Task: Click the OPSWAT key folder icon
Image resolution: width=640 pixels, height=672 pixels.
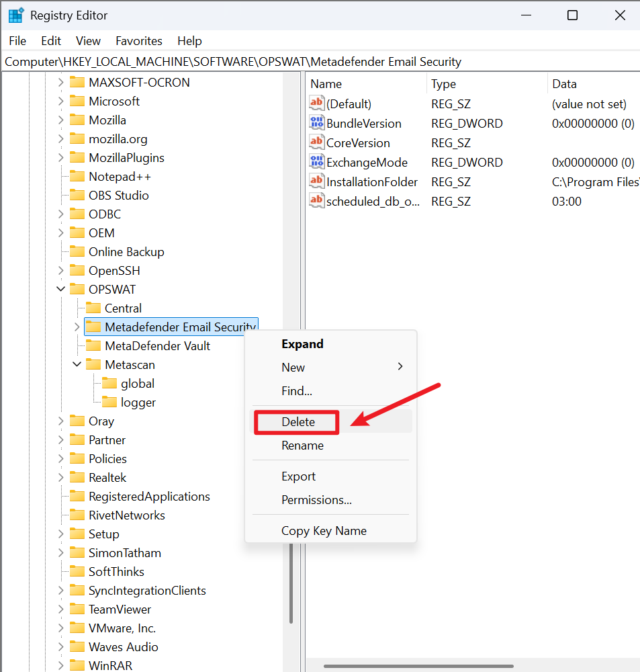Action: [x=77, y=289]
